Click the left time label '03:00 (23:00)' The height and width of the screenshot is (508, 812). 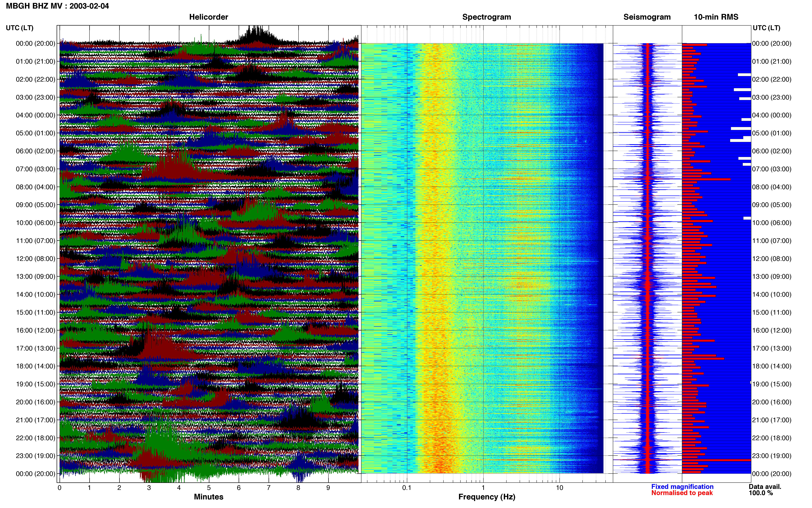click(x=36, y=97)
